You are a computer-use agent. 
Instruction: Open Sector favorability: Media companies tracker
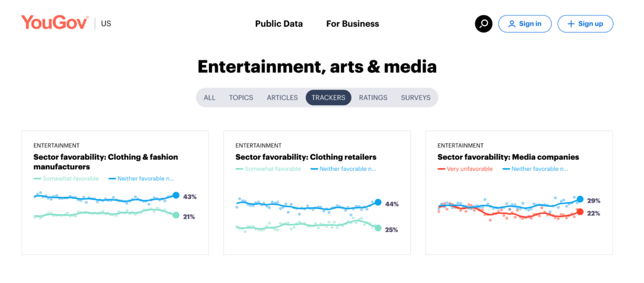(x=508, y=157)
